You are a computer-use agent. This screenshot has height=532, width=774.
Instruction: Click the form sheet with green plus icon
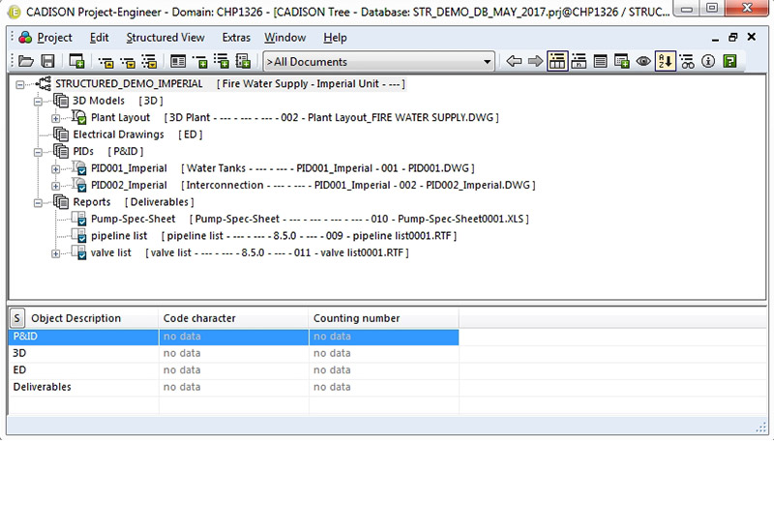pyautogui.click(x=244, y=61)
